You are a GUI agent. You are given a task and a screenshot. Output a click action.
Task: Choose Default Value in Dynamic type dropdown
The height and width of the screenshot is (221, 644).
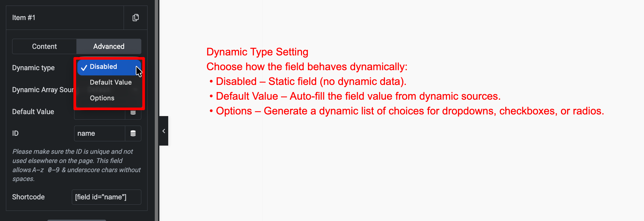(111, 82)
